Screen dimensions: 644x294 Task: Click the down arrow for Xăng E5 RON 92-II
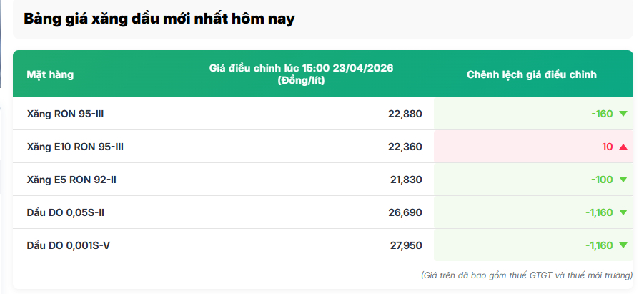coord(623,180)
